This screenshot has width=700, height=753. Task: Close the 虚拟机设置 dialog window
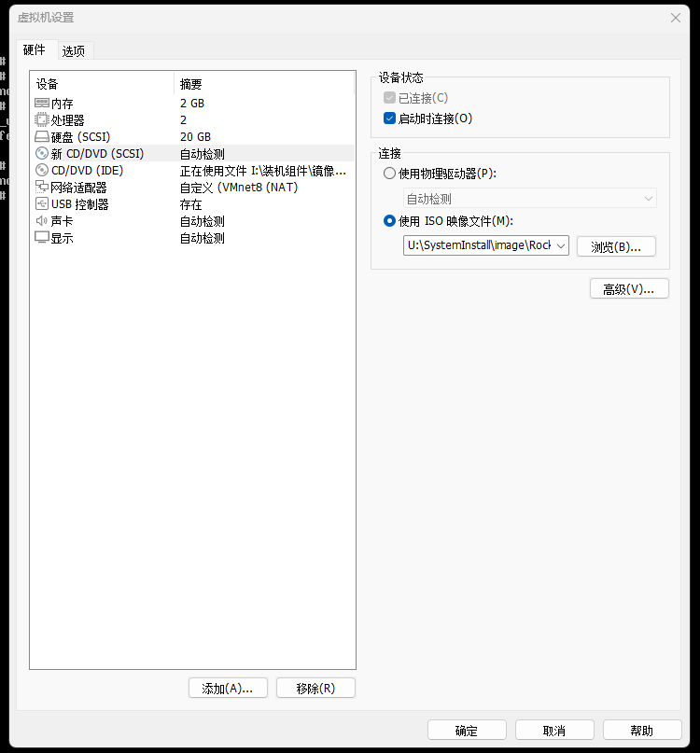(676, 18)
